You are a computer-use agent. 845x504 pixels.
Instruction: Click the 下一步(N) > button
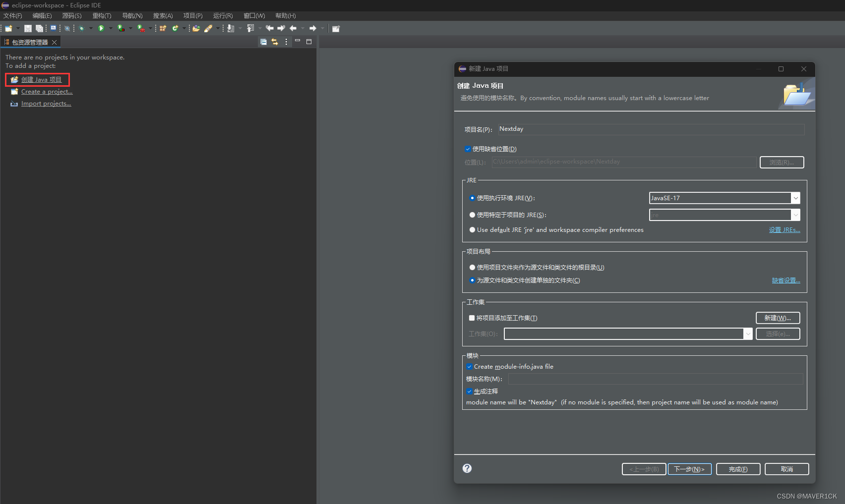[x=689, y=469]
